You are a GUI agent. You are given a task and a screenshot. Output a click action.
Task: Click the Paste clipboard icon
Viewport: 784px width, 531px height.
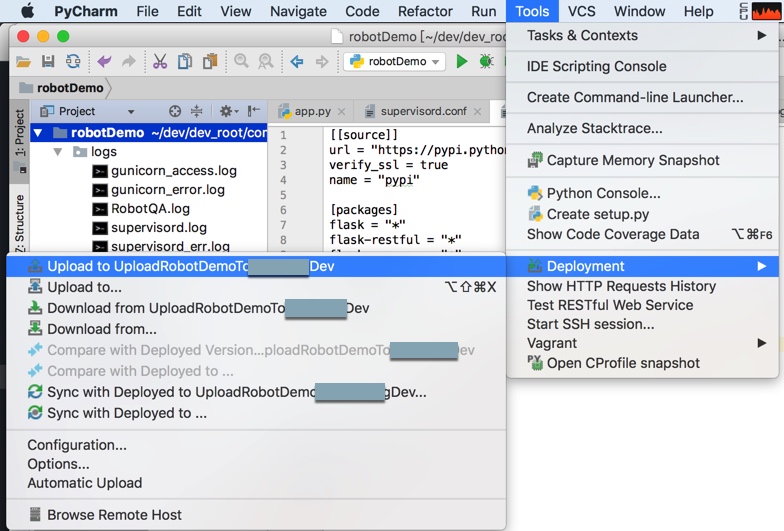click(210, 62)
